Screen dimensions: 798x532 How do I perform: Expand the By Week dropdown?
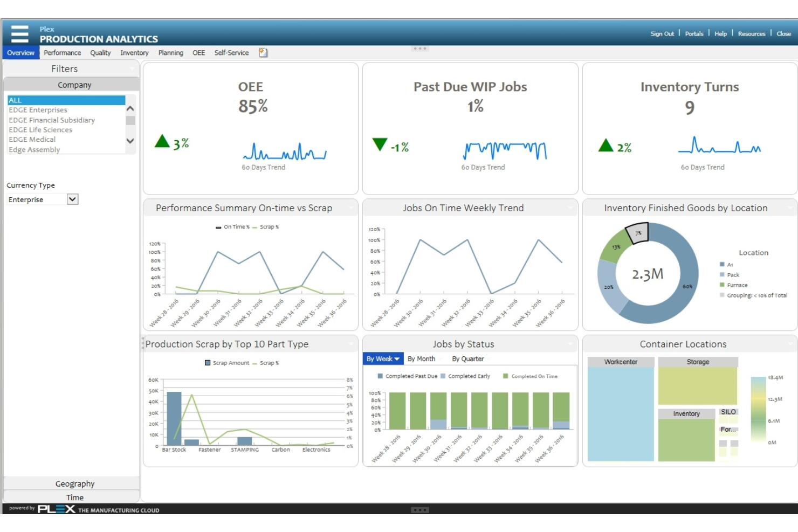pyautogui.click(x=383, y=359)
